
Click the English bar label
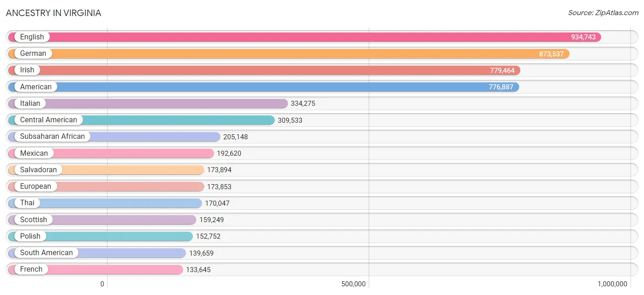32,37
